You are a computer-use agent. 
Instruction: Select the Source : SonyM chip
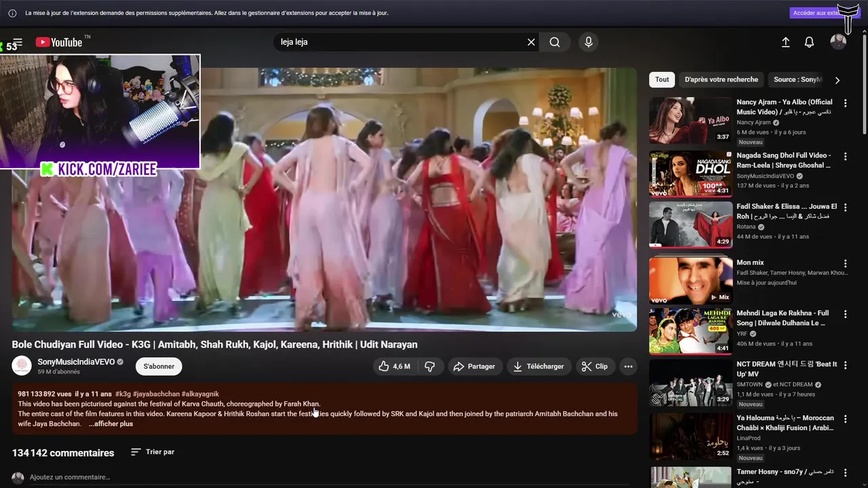pos(797,79)
